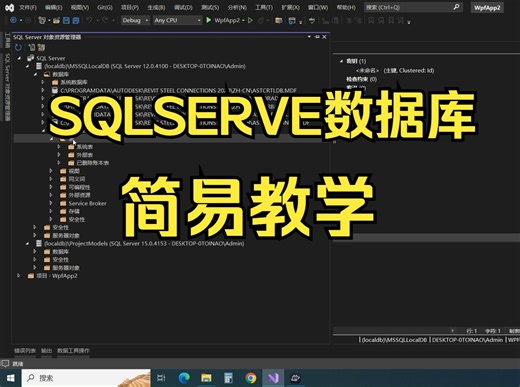Click the Windows taskbar search box
520x387 pixels.
(86, 378)
